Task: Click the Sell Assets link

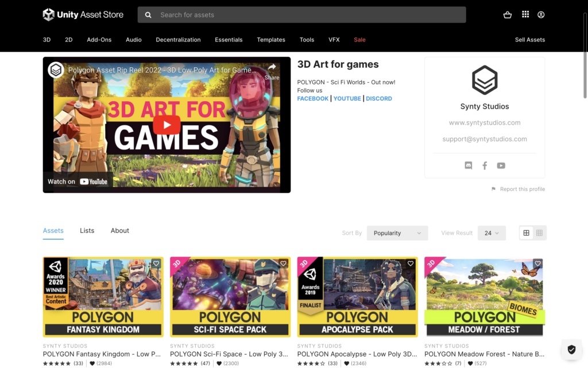Action: coord(529,40)
